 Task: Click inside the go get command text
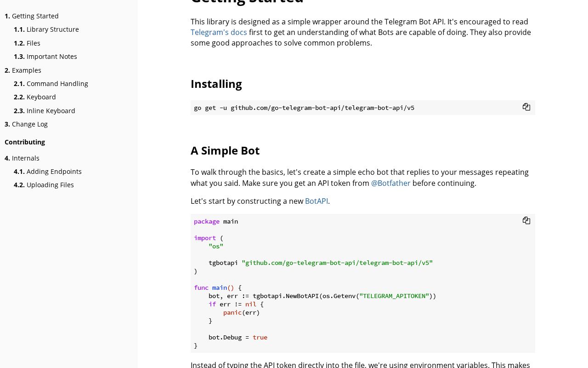tap(304, 108)
